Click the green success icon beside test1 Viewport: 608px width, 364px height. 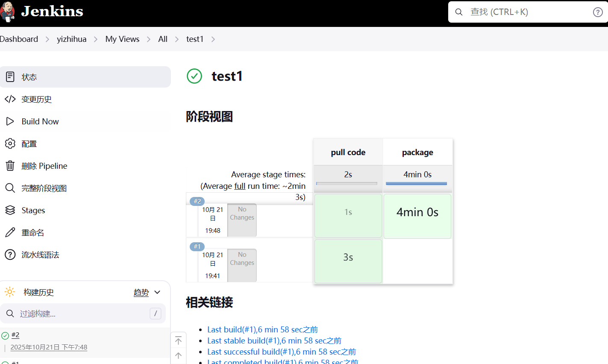[194, 76]
